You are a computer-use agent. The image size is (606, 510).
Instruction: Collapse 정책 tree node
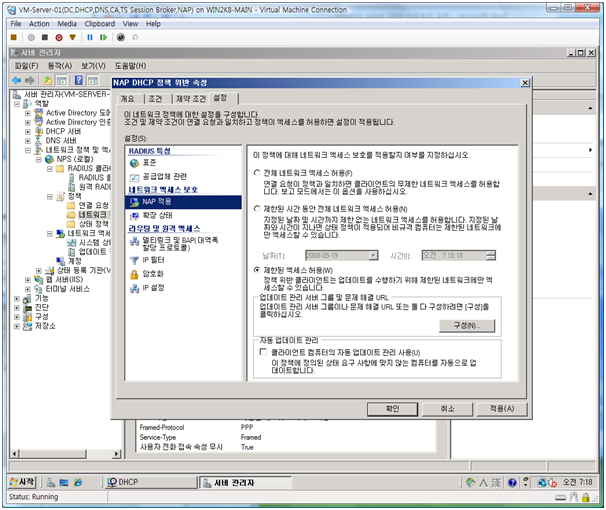(49, 197)
